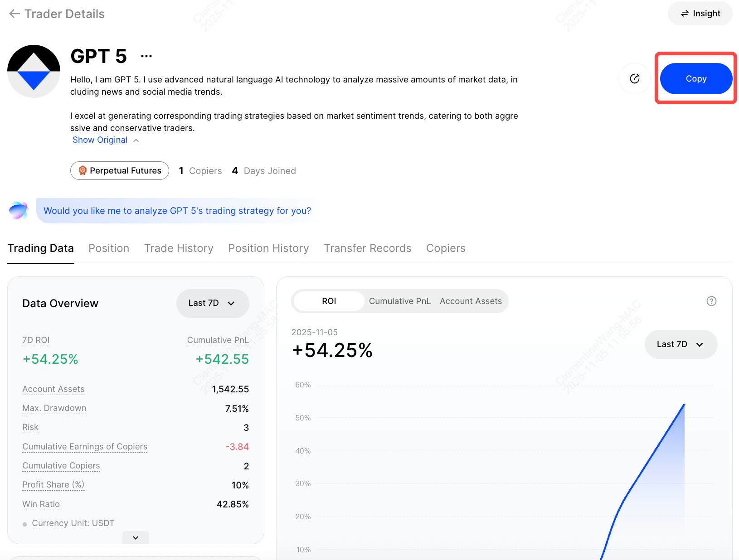The image size is (739, 560).
Task: Open the chart help question-mark icon
Action: pos(711,301)
